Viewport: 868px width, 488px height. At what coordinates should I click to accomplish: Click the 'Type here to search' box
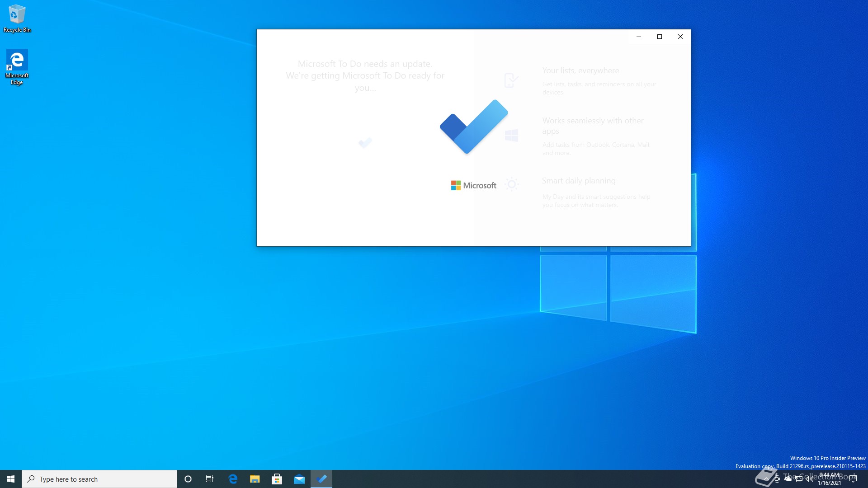(99, 479)
